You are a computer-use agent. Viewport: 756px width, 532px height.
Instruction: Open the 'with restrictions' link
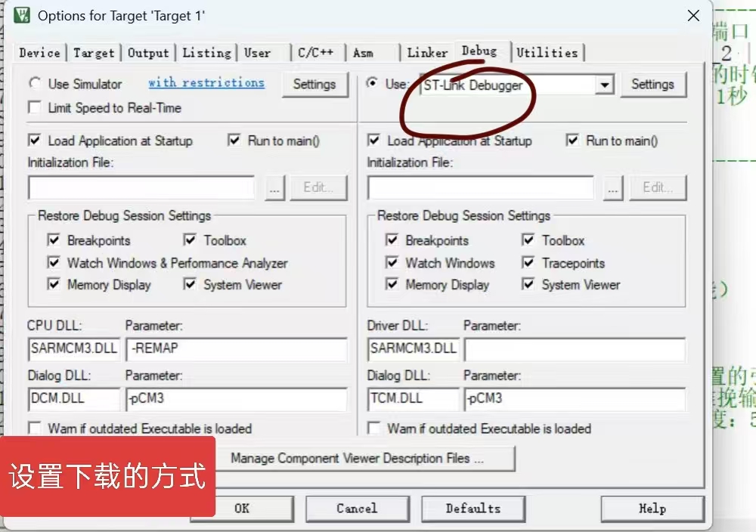[x=206, y=83]
